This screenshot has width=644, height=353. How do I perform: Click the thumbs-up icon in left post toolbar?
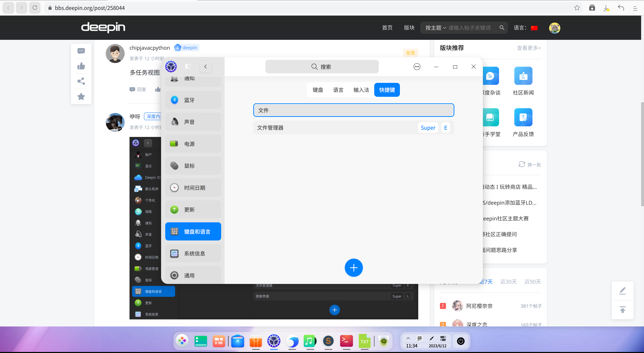pos(81,66)
